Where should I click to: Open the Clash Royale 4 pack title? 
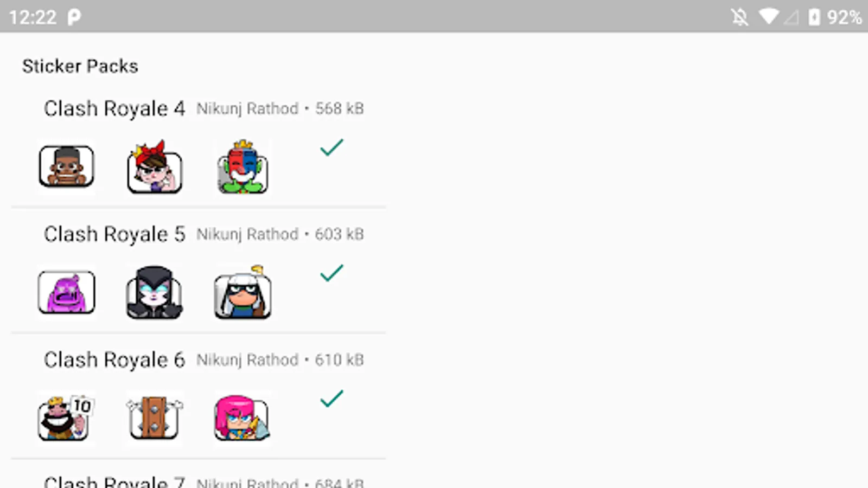tap(114, 108)
